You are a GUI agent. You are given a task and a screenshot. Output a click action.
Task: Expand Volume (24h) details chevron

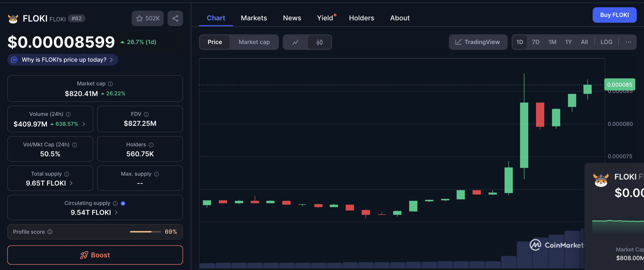click(84, 124)
